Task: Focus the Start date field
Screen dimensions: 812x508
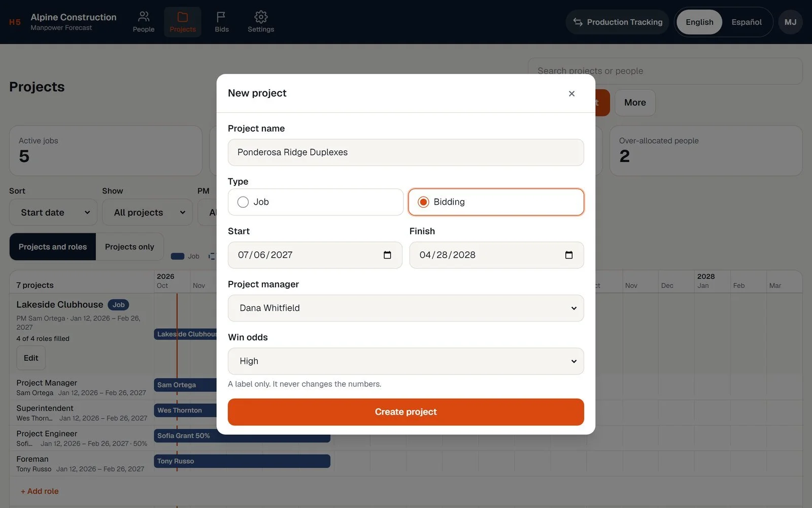Action: (315, 255)
